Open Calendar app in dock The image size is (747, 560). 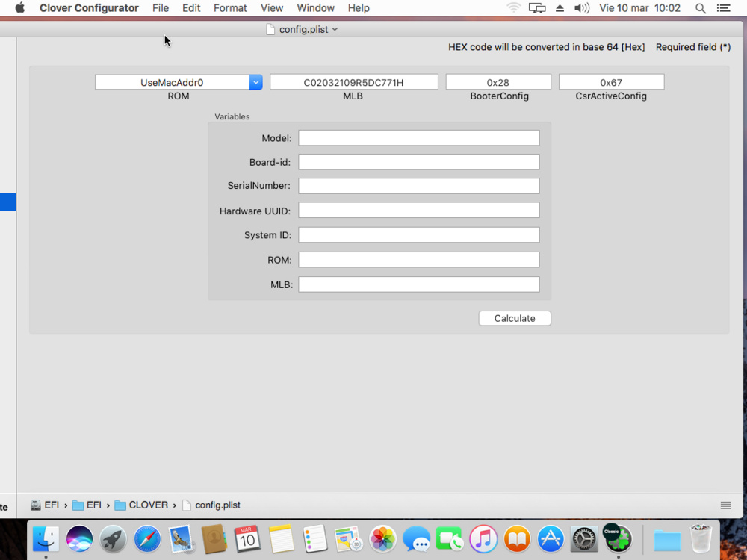[247, 538]
